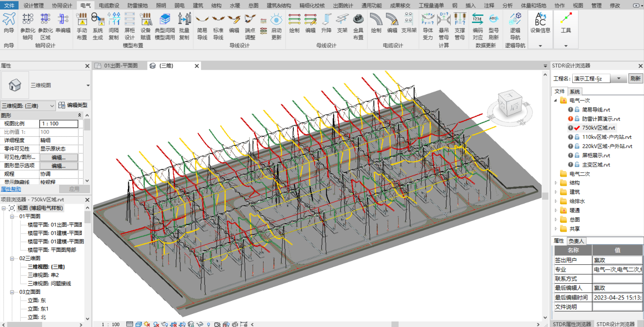644x327 pixels.
Task: Open 典型间隔模型调用 tool
Action: pyautogui.click(x=164, y=26)
